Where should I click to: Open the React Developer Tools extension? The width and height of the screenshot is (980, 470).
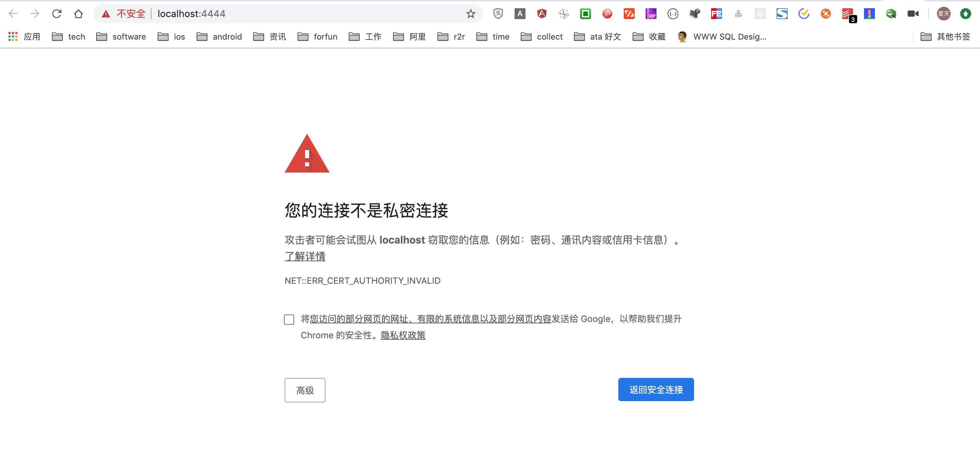(x=760, y=14)
